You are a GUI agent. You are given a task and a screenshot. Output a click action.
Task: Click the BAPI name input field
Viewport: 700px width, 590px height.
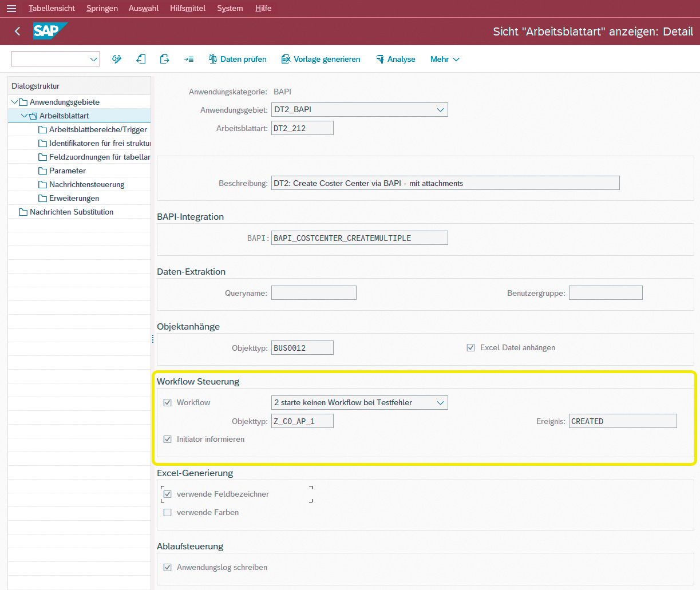click(x=359, y=238)
